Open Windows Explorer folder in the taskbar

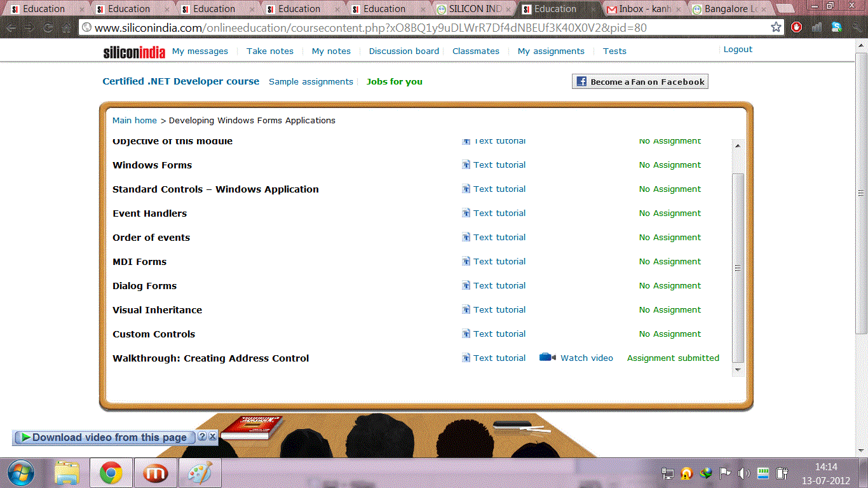tap(67, 473)
